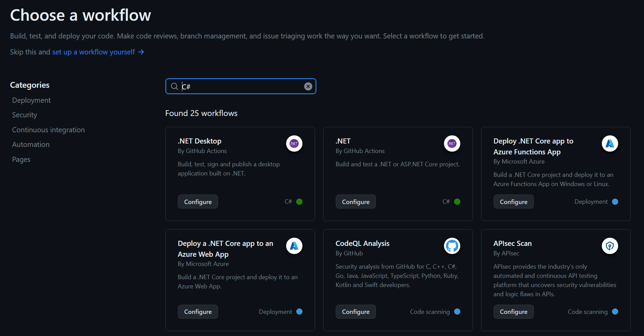Click blue Deployment dot on Azure Functions card
This screenshot has width=644, height=336.
(x=615, y=202)
